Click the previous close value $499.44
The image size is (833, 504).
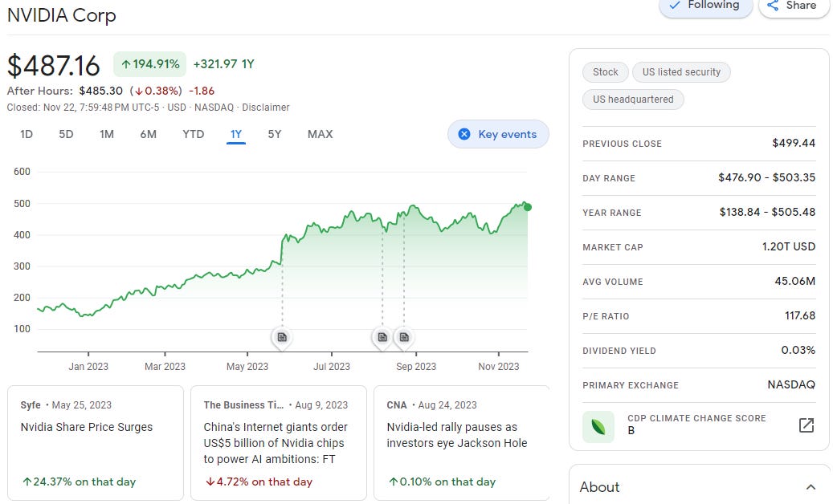point(794,143)
